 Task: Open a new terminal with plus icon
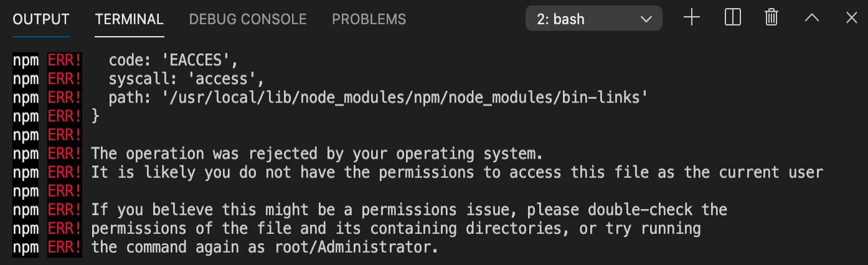click(x=692, y=18)
